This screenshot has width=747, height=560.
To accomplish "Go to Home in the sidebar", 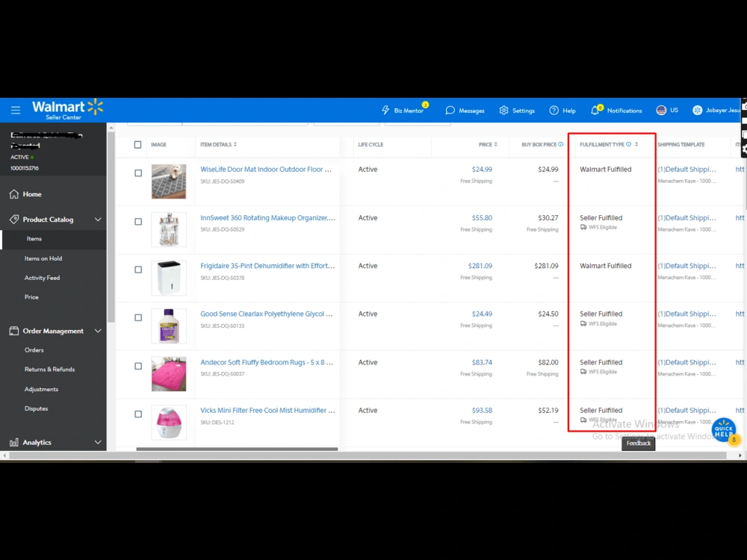I will [x=32, y=194].
